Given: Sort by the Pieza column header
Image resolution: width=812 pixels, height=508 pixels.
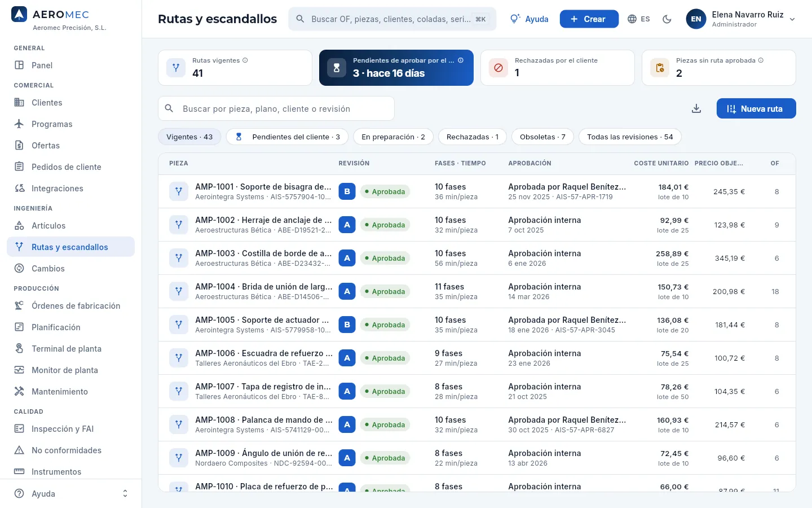Looking at the screenshot, I should (x=179, y=163).
